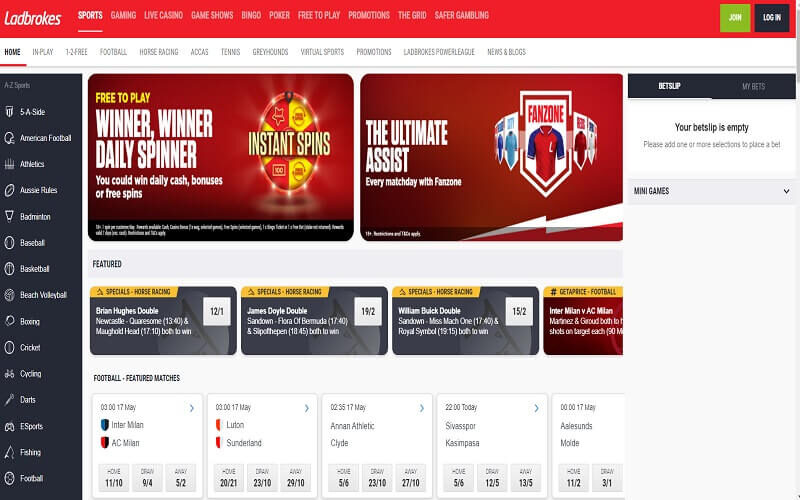Click Luton team kit icon
800x500 pixels.
(219, 424)
